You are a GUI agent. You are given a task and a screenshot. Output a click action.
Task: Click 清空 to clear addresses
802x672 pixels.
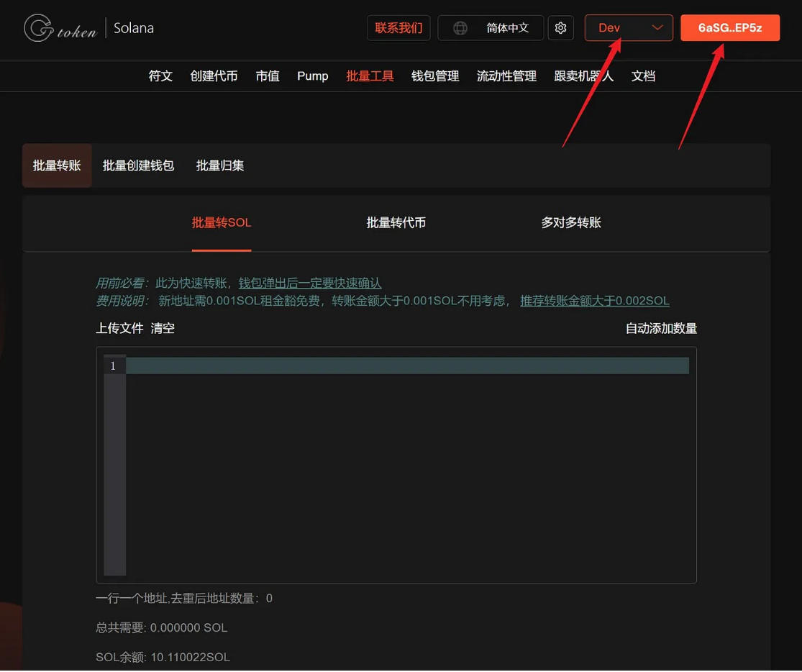[x=163, y=328]
